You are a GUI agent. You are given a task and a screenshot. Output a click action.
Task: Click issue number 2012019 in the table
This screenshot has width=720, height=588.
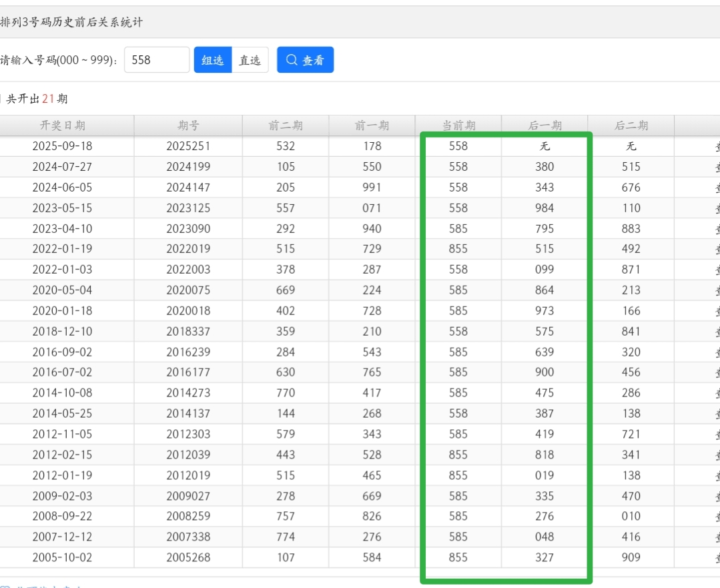pyautogui.click(x=188, y=475)
